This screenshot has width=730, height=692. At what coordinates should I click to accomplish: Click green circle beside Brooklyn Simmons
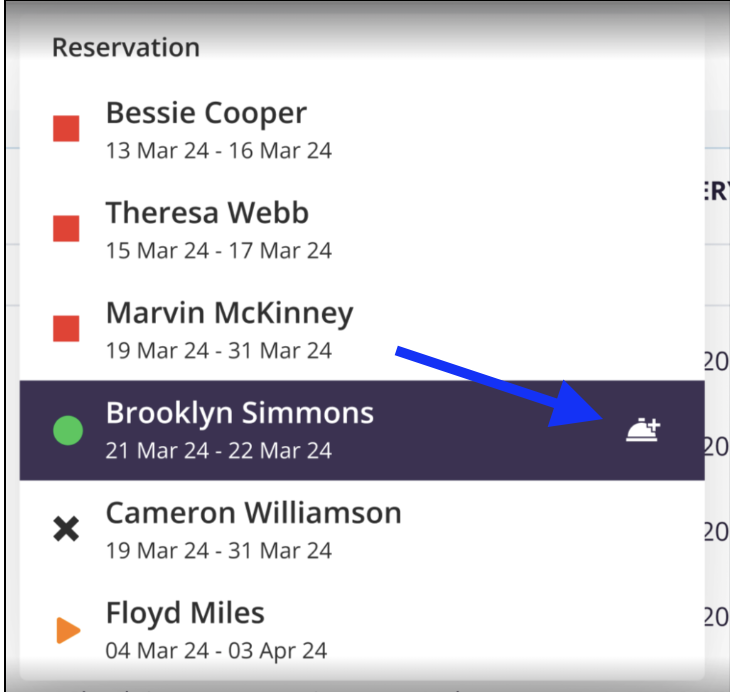point(67,430)
